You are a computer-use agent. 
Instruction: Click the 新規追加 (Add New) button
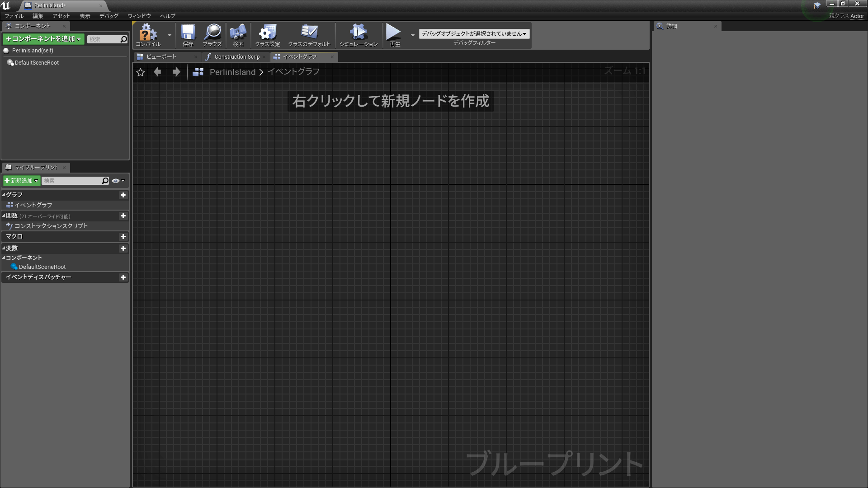point(21,181)
